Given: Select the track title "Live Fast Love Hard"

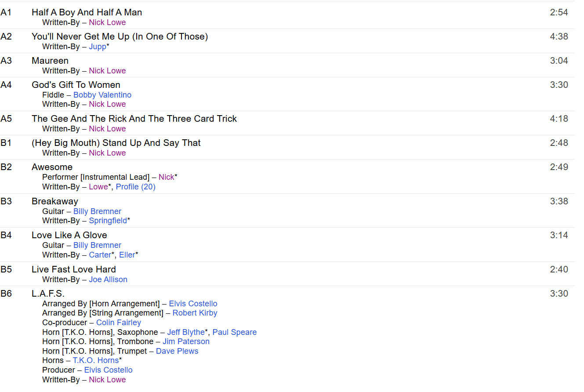Looking at the screenshot, I should coord(74,269).
